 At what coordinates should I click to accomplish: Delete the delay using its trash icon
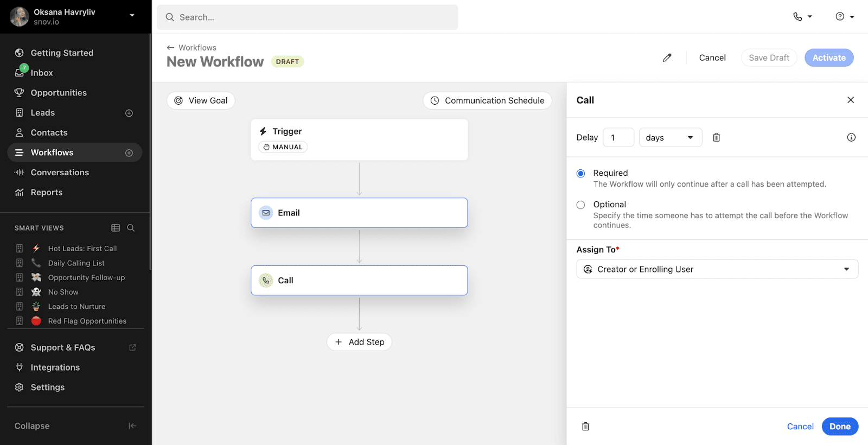[x=716, y=137]
